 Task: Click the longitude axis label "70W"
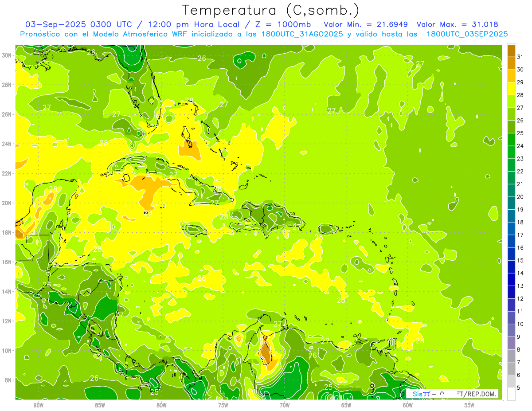click(285, 405)
